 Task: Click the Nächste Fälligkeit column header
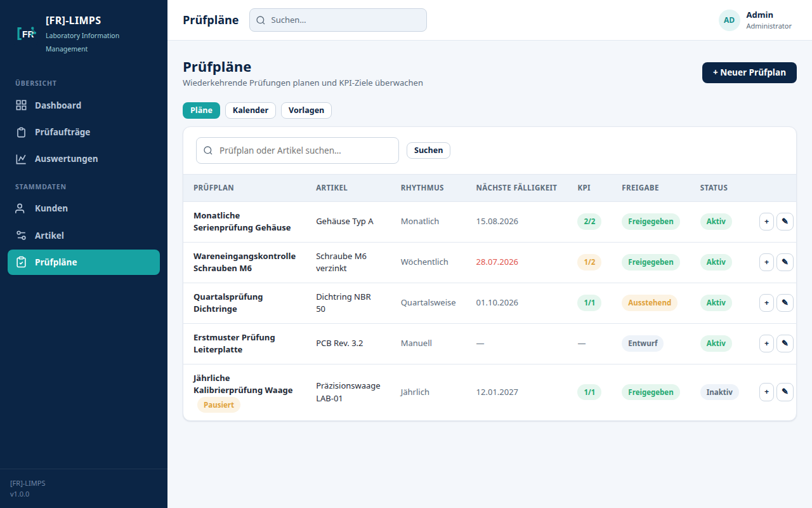516,188
